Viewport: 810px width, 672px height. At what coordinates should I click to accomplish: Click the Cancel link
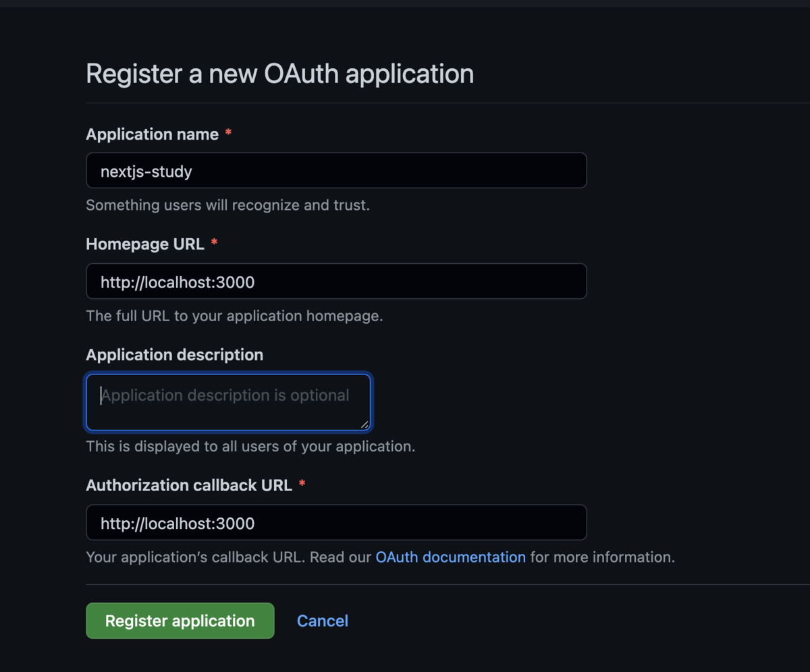(x=323, y=621)
